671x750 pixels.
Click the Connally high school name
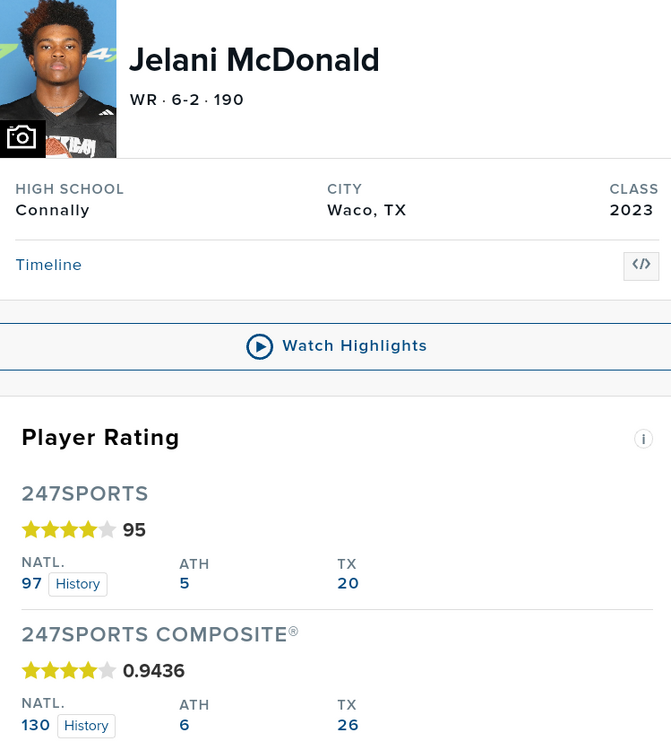(52, 210)
